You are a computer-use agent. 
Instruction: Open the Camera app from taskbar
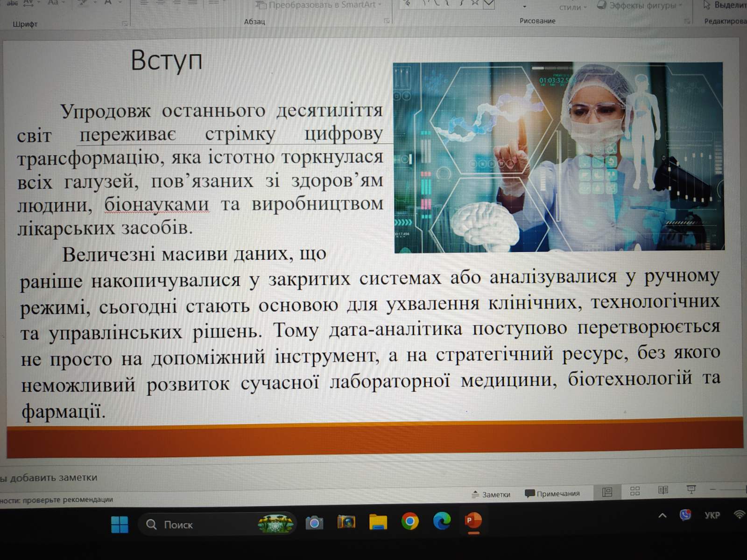[314, 523]
